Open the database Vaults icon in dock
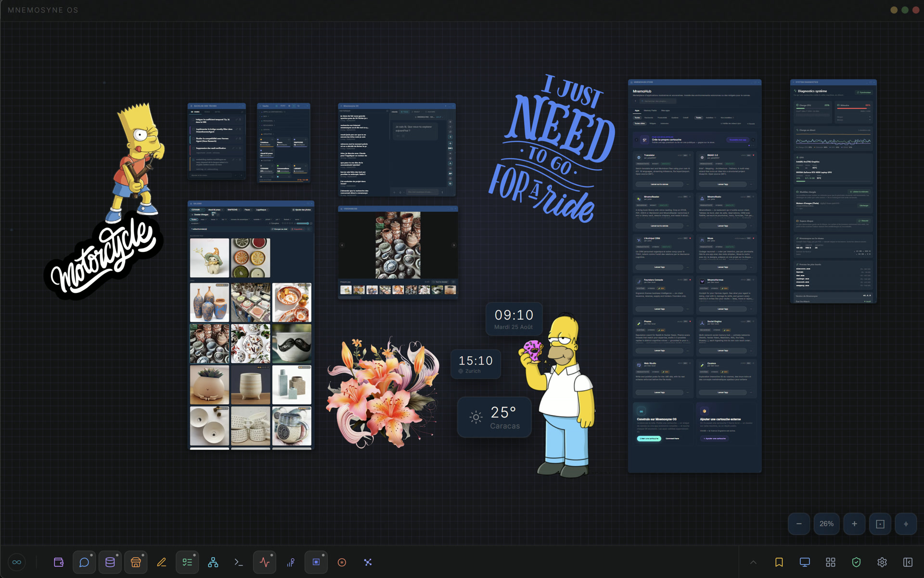 [110, 562]
